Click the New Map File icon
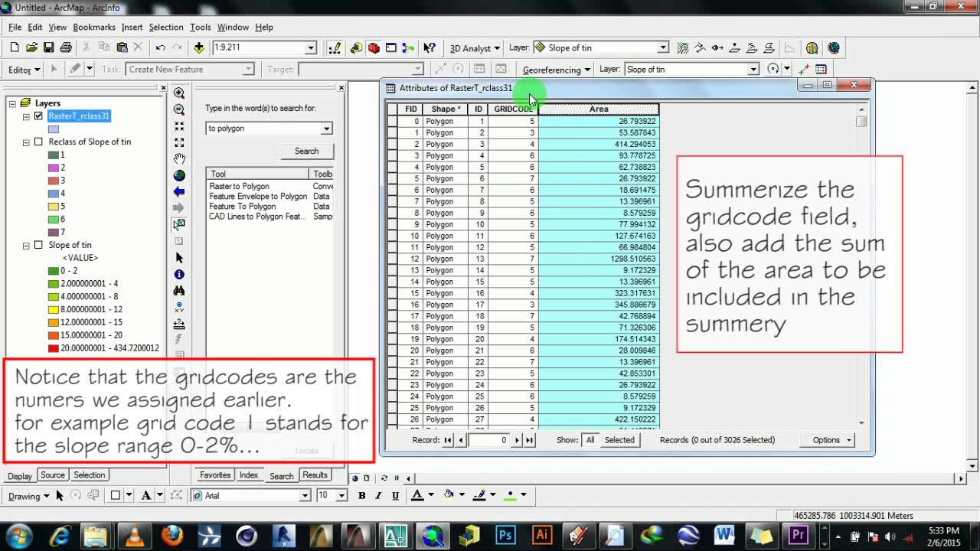This screenshot has width=980, height=551. (15, 47)
